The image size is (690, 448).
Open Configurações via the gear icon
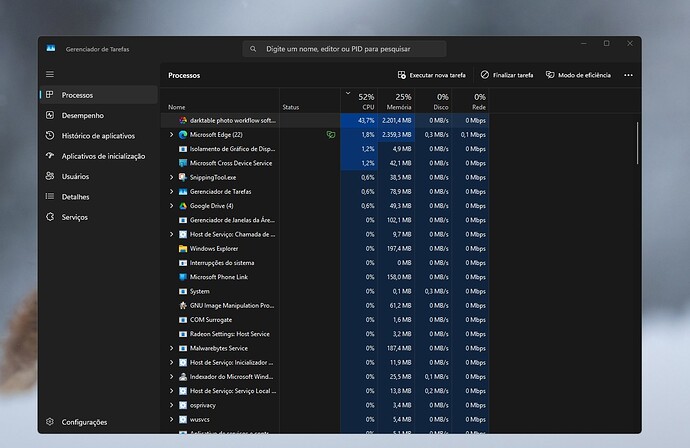tap(51, 422)
